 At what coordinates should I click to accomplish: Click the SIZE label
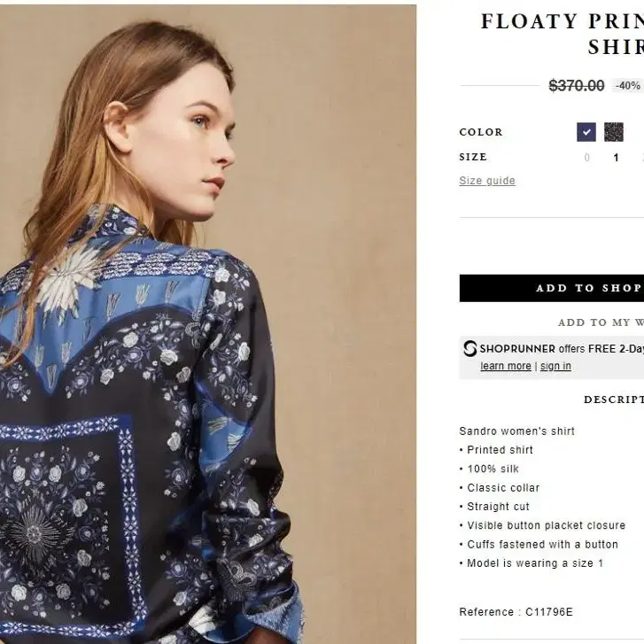coord(473,157)
